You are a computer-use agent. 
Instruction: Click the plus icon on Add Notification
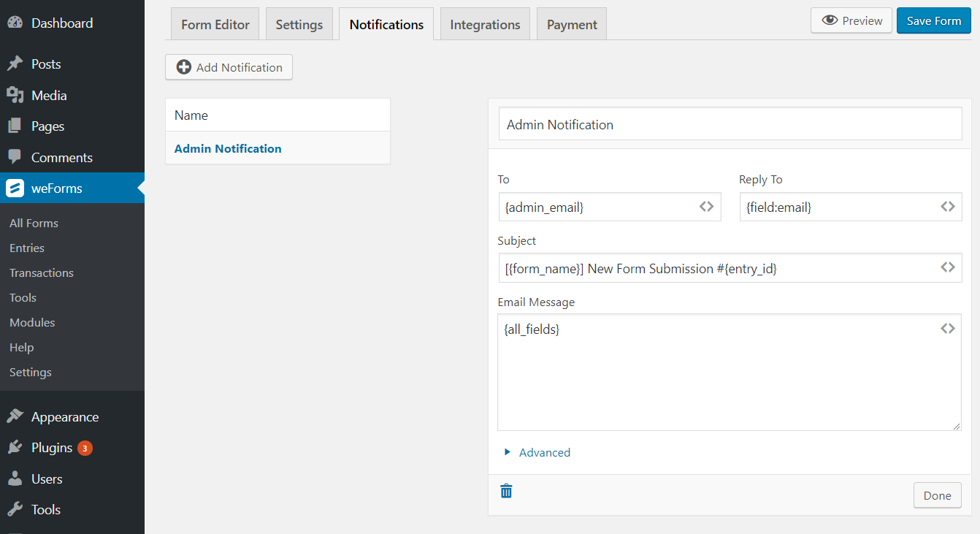pos(184,67)
